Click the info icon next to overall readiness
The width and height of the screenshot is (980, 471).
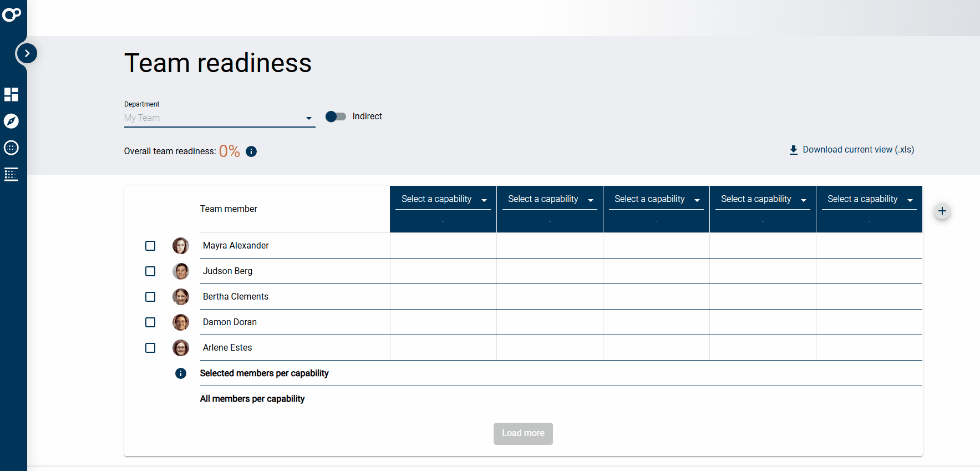251,151
